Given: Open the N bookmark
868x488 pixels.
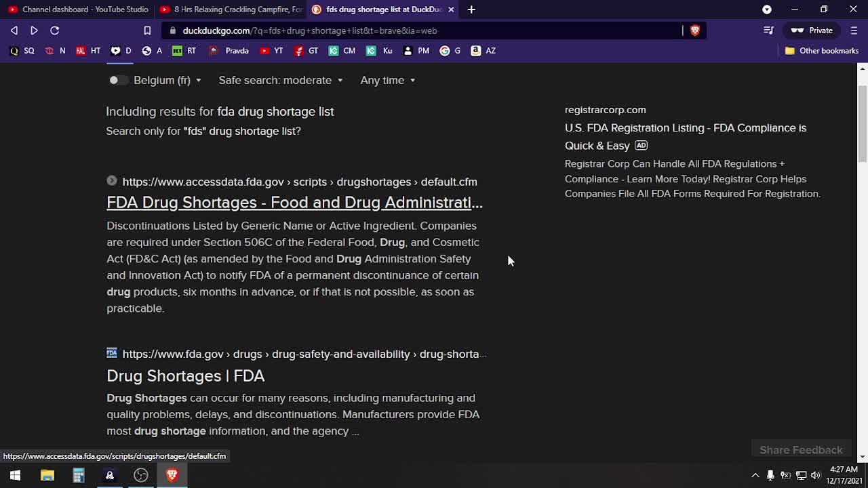Looking at the screenshot, I should 55,51.
